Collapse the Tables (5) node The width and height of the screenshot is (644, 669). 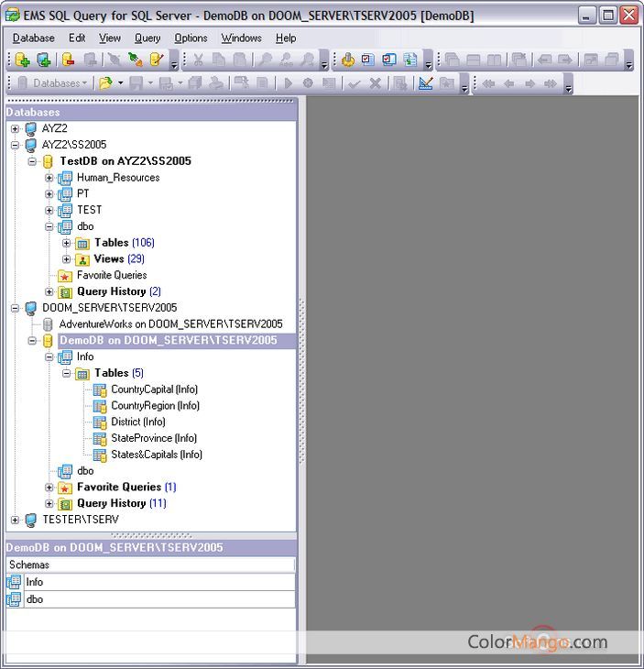pyautogui.click(x=66, y=373)
